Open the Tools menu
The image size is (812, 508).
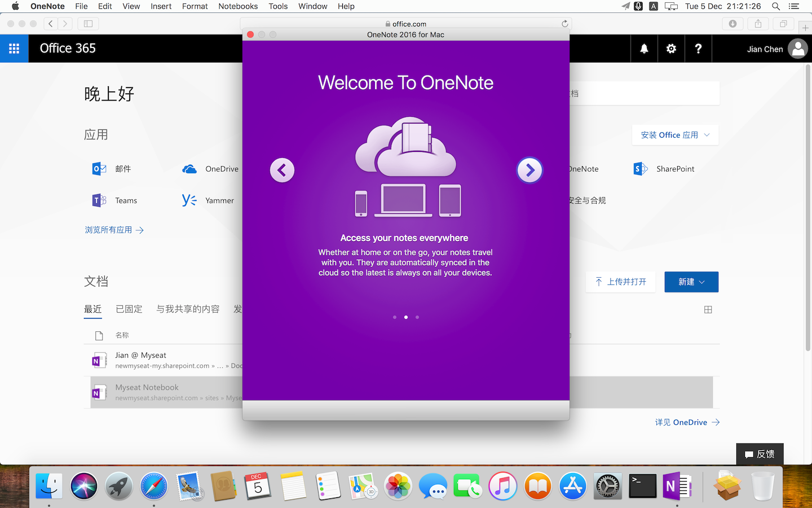pos(278,6)
